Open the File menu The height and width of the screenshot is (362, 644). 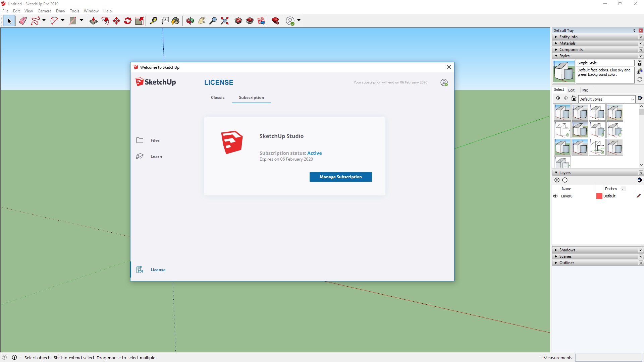click(5, 11)
